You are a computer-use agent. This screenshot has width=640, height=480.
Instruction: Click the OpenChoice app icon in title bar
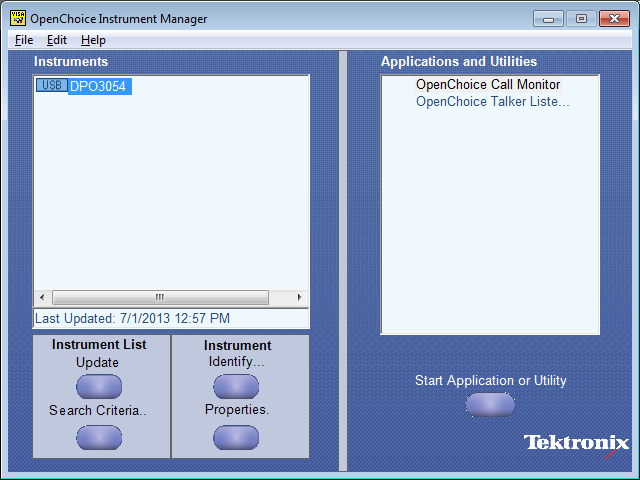coord(17,18)
